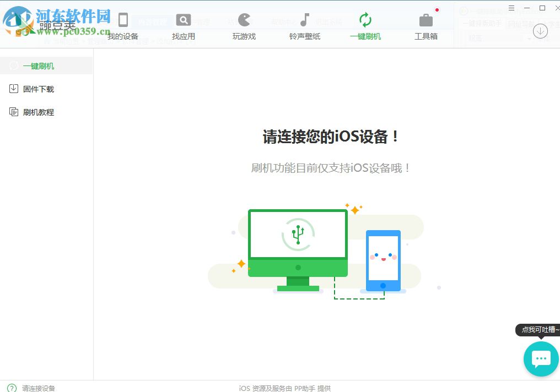Viewport: 560px width, 392px height.
Task: Select 一键刷机 in the left sidebar
Action: [40, 66]
